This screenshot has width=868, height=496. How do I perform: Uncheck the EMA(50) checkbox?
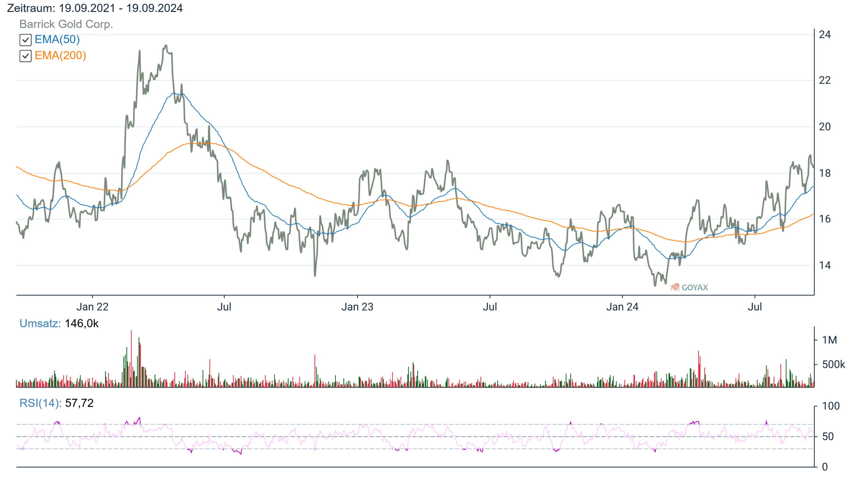pyautogui.click(x=25, y=40)
